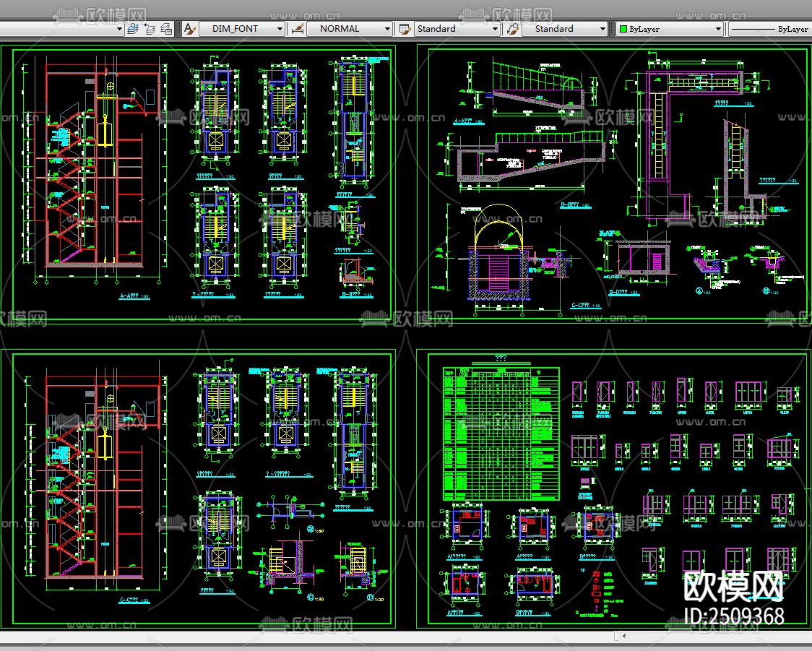
Task: Expand the NORMAL dimension style dropdown
Action: pyautogui.click(x=386, y=29)
